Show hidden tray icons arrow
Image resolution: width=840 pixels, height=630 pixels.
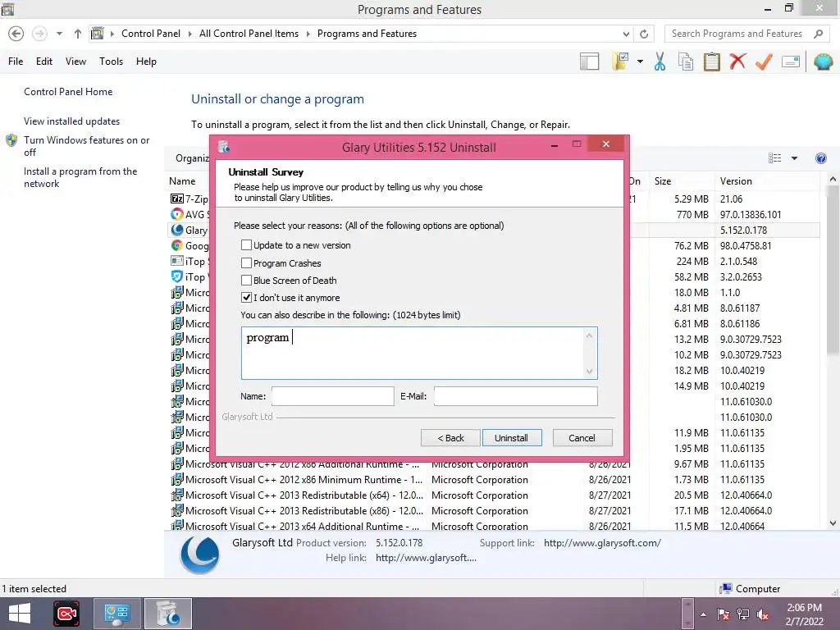click(x=703, y=614)
